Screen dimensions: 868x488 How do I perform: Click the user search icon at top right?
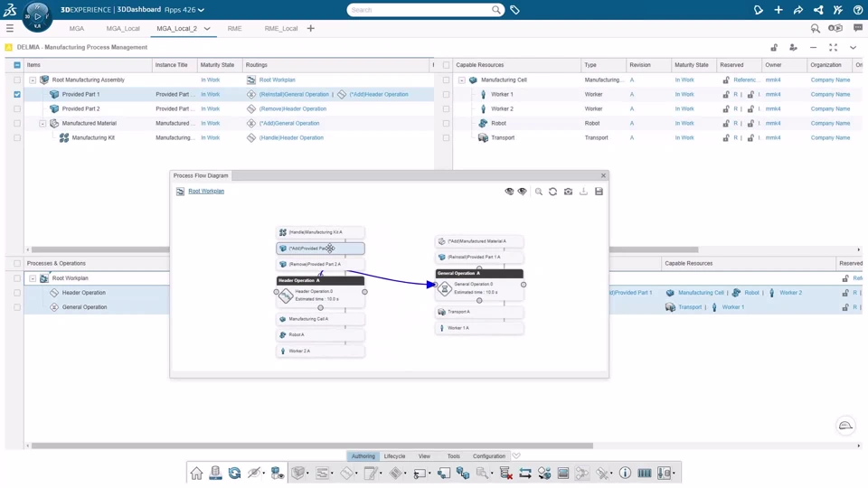816,28
